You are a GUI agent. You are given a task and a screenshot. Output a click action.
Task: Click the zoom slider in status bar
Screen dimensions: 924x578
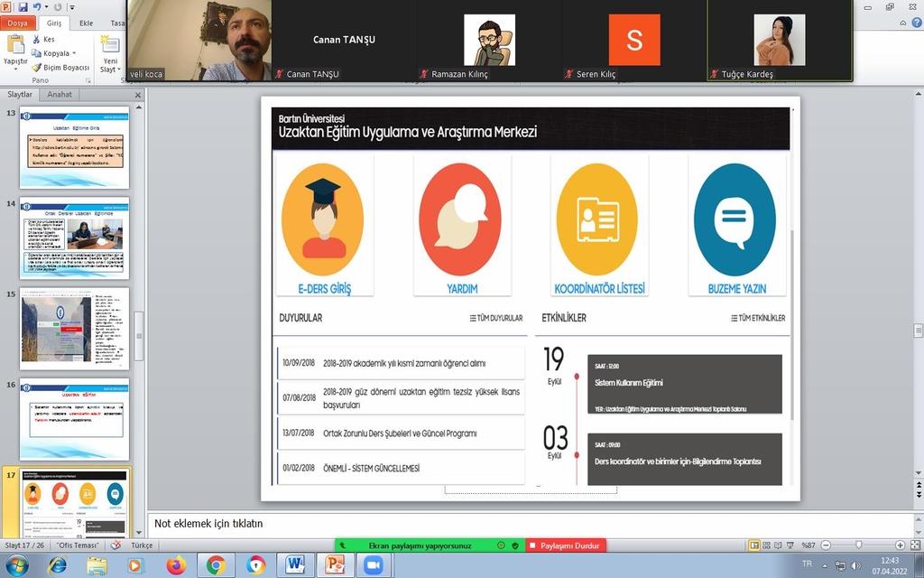click(857, 545)
